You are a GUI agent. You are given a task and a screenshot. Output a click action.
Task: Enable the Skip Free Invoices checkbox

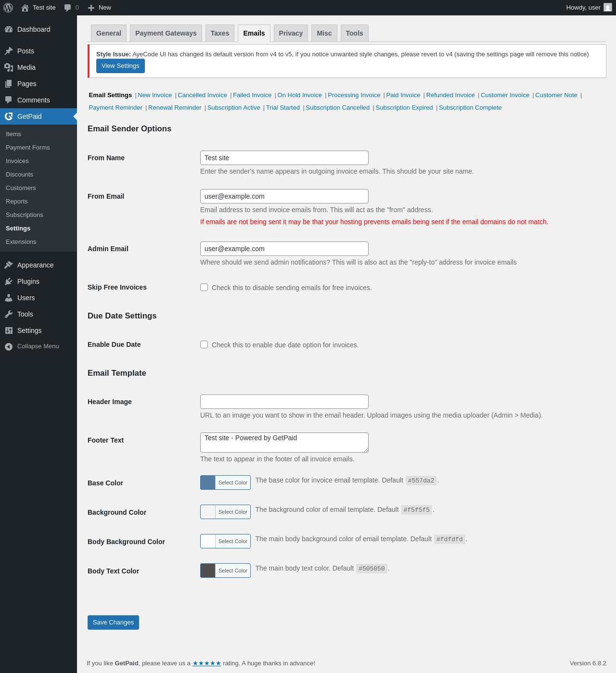(x=204, y=287)
